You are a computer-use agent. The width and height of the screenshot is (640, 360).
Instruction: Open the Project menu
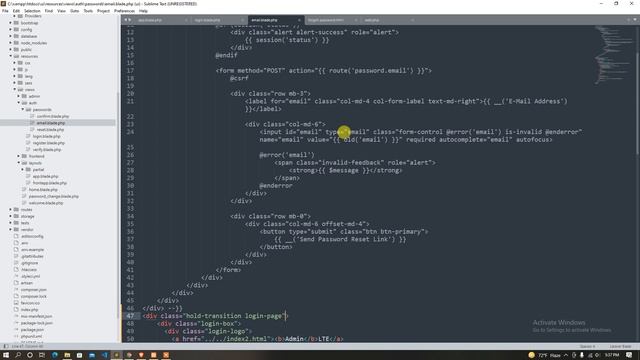click(x=103, y=11)
